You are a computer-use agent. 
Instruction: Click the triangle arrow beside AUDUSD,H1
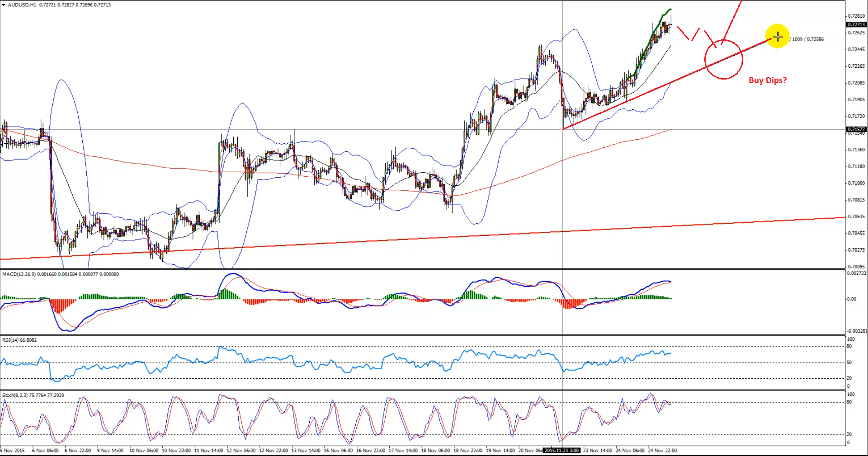[4, 5]
